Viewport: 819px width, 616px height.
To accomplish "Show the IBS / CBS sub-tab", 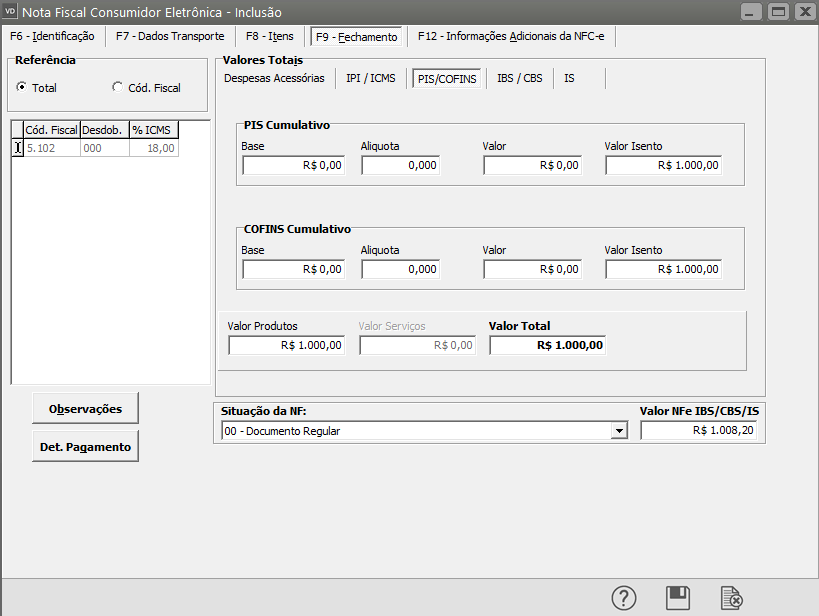I will [520, 78].
